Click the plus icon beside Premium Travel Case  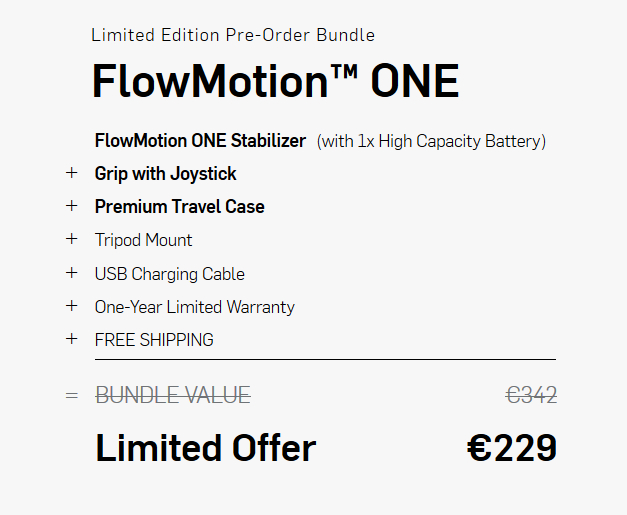tap(71, 206)
